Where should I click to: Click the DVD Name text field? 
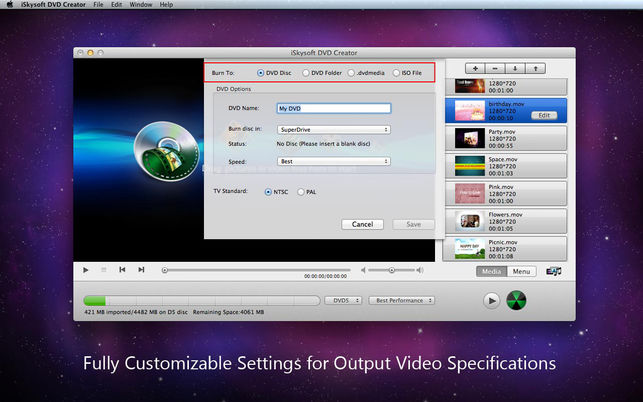point(334,108)
